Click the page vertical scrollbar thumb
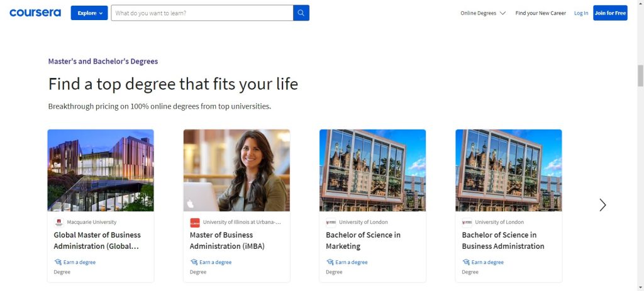The width and height of the screenshot is (644, 291). click(x=640, y=75)
